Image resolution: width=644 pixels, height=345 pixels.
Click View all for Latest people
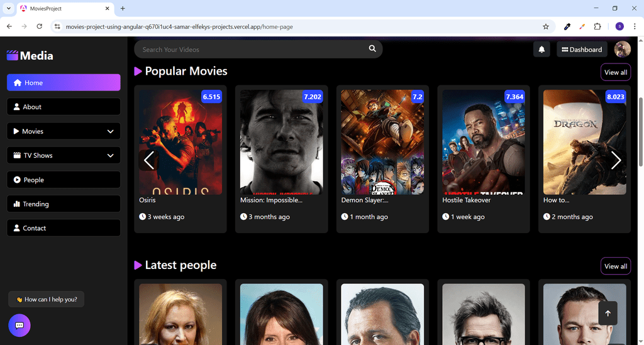coord(615,266)
